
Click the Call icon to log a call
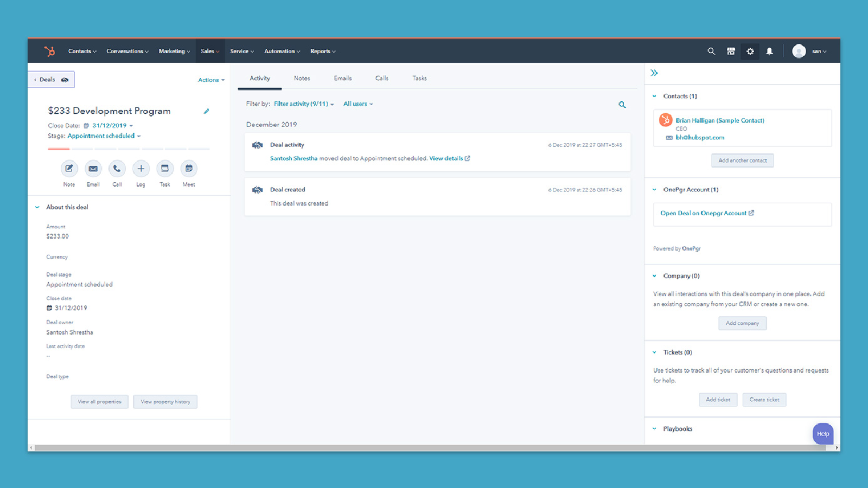pyautogui.click(x=117, y=169)
